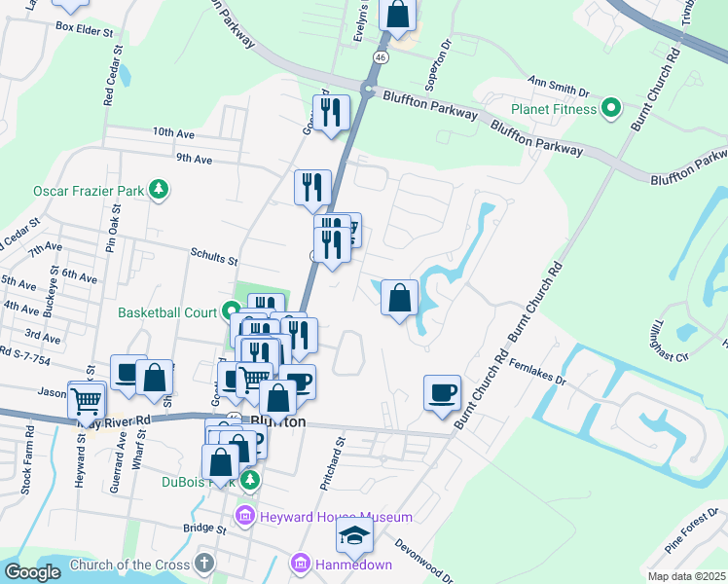Click the route 46 highway shield
The width and height of the screenshot is (728, 584).
381,57
